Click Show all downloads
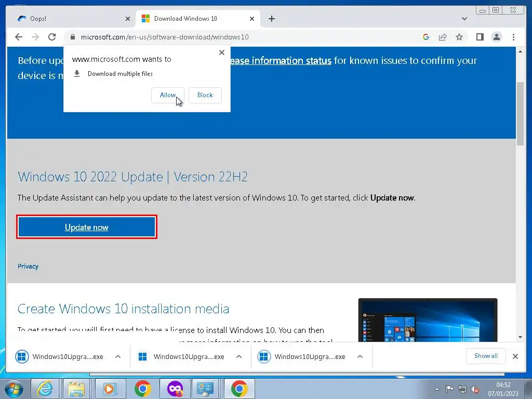The height and width of the screenshot is (399, 532). point(486,356)
